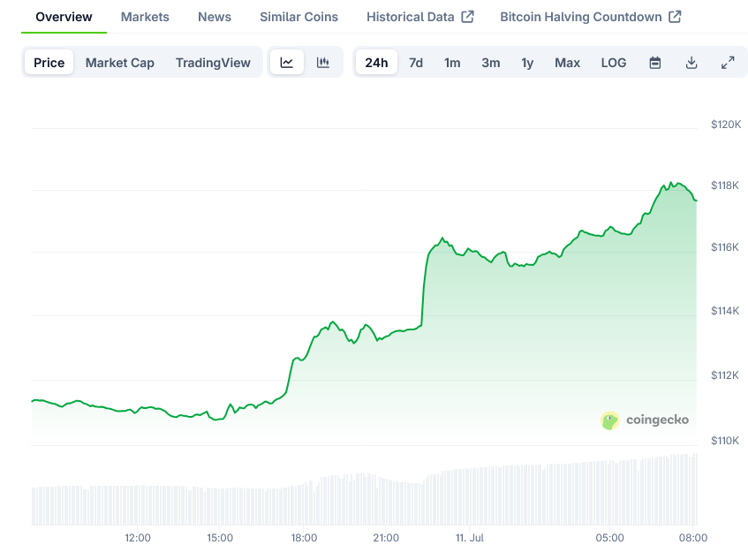Screen dimensions: 748x560
Task: Select the 3m time range
Action: tap(490, 63)
